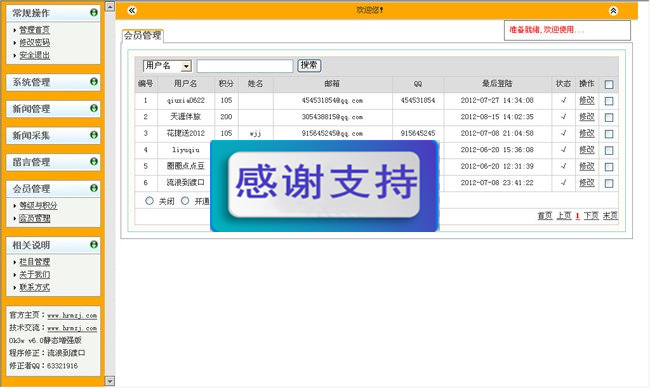Check the select-all checkbox in table header
650x388 pixels.
pyautogui.click(x=609, y=85)
